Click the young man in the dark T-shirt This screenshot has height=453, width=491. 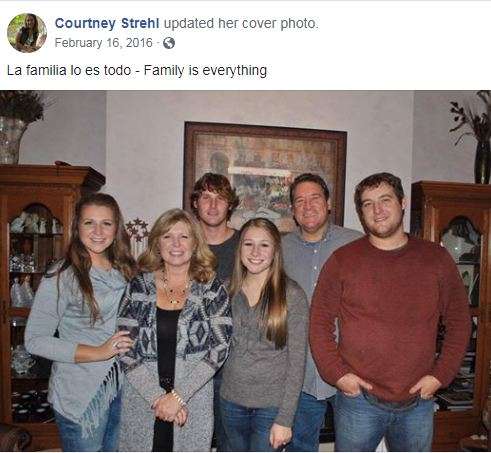tap(217, 227)
